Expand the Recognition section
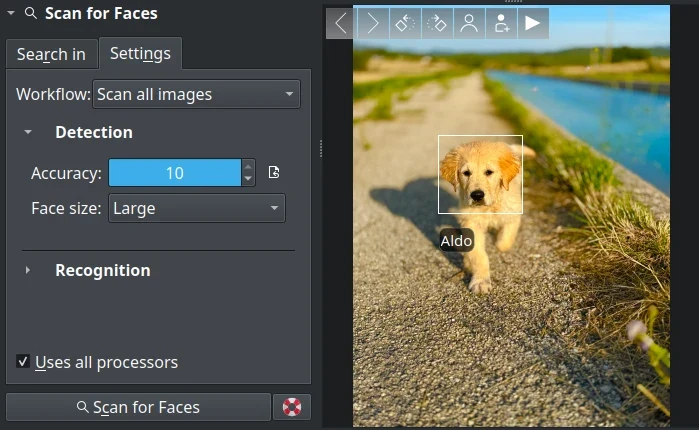 point(28,270)
